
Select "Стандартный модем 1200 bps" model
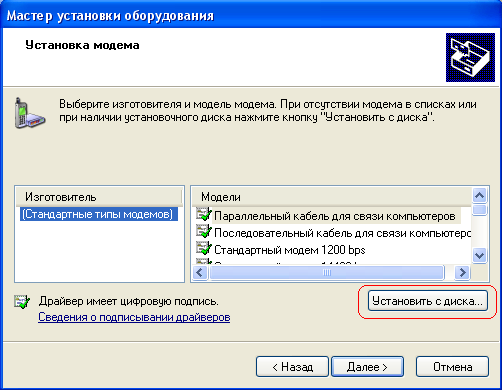click(x=290, y=250)
